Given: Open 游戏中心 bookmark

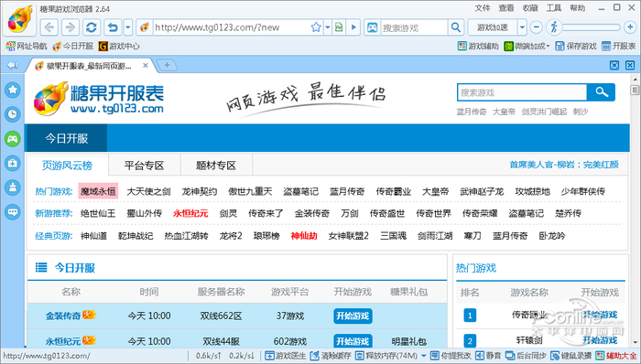Looking at the screenshot, I should coord(119,46).
